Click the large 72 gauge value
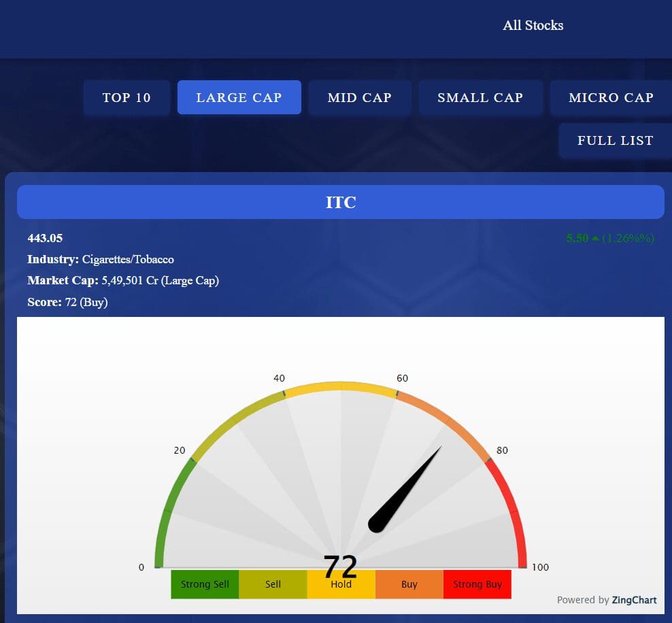672x623 pixels. (340, 567)
